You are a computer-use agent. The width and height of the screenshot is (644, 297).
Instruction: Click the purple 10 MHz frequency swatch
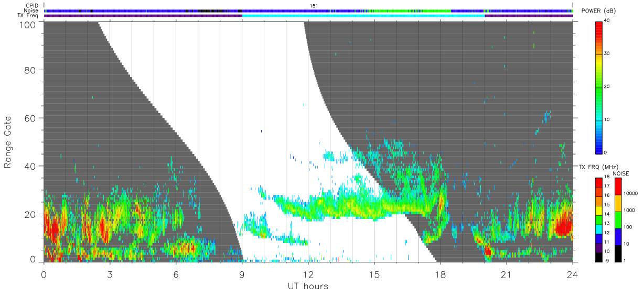pyautogui.click(x=598, y=248)
